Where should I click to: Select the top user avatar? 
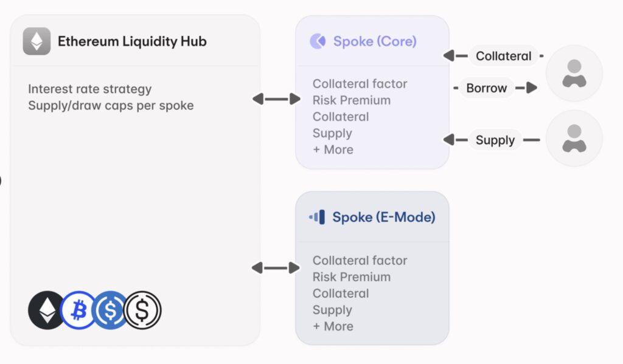click(x=574, y=74)
